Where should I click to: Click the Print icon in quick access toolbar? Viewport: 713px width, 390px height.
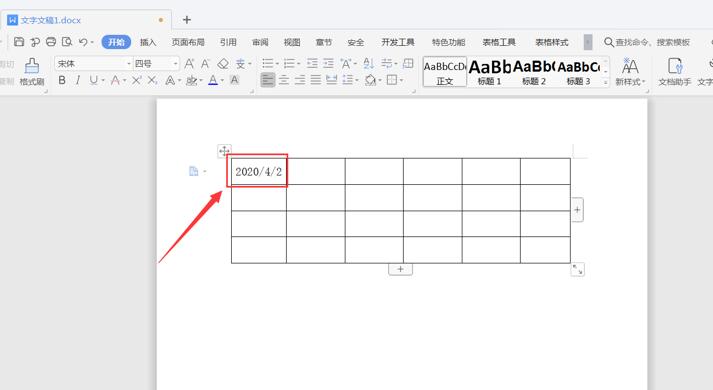[x=51, y=42]
